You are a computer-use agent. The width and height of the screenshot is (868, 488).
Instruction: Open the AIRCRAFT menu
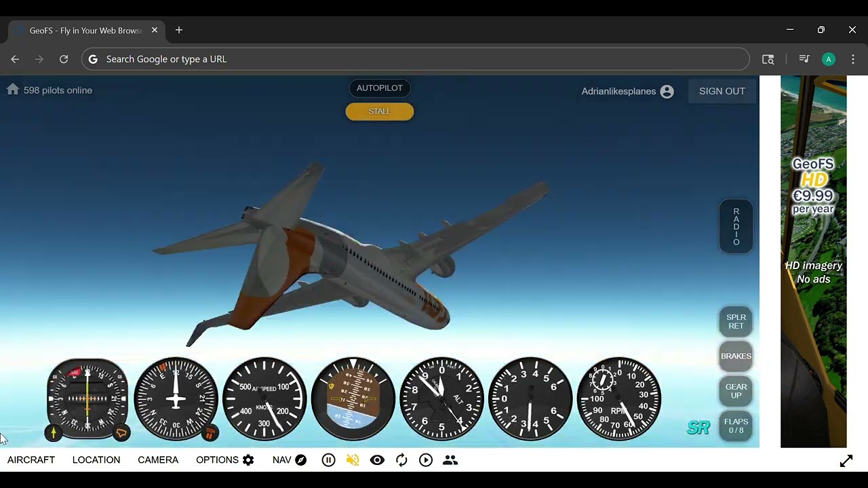point(31,460)
